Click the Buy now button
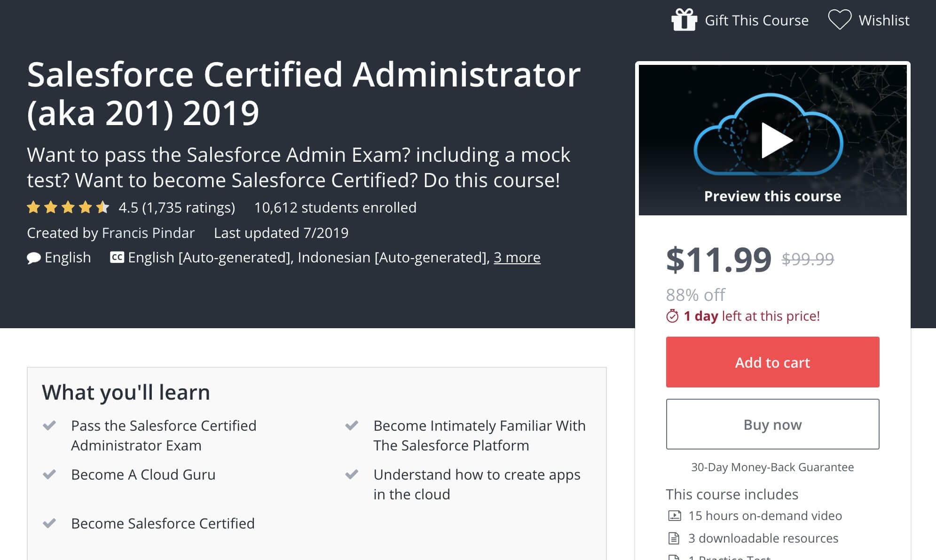The height and width of the screenshot is (560, 936). pyautogui.click(x=772, y=424)
